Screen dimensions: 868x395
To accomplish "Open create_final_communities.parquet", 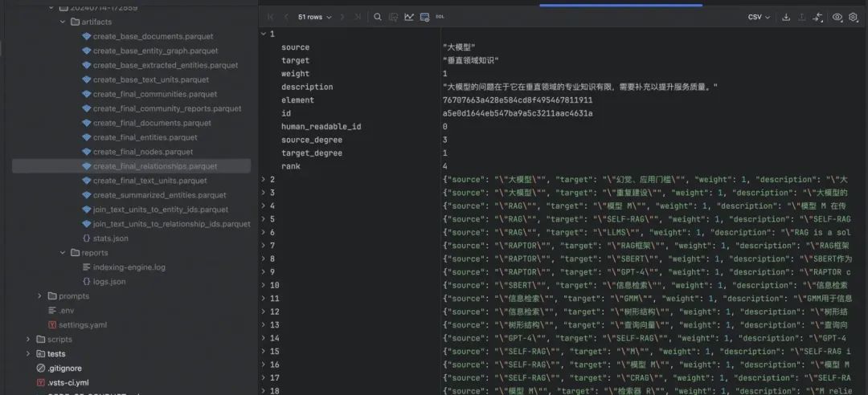I will 155,94.
